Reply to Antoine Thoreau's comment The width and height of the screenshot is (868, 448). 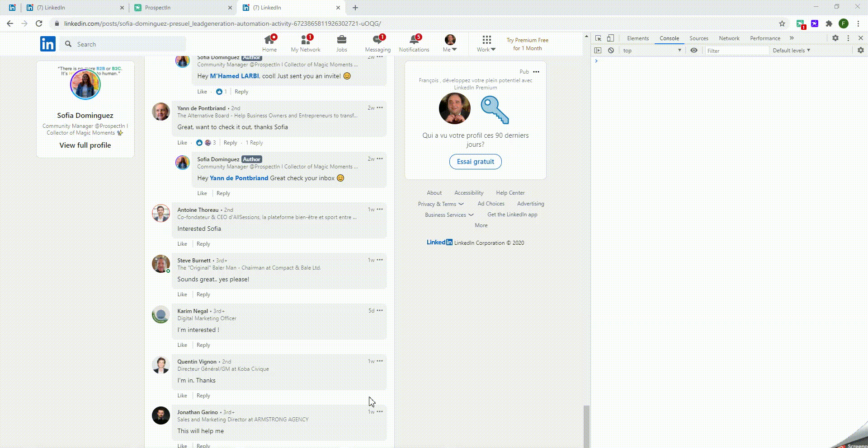coord(203,244)
